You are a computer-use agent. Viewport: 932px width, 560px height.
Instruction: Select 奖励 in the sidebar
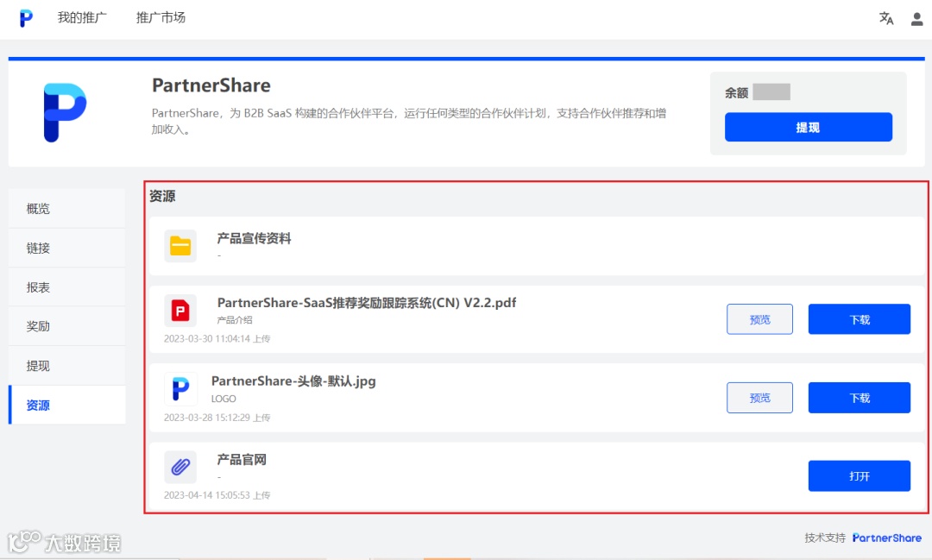coord(67,326)
